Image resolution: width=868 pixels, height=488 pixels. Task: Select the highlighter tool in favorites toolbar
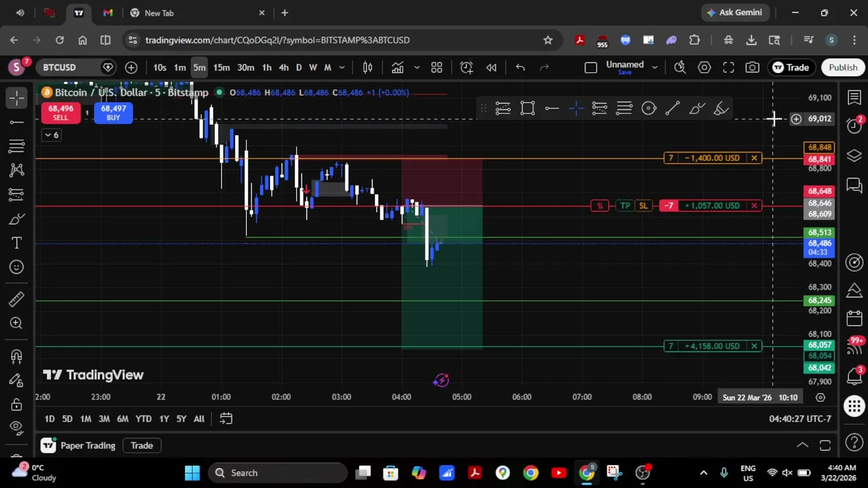point(721,108)
